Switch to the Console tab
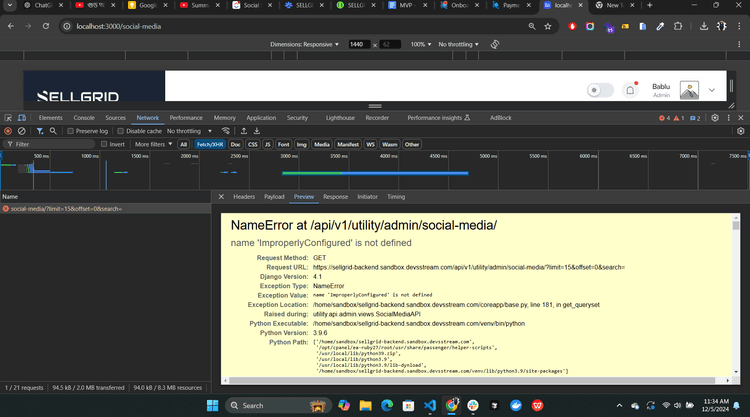The width and height of the screenshot is (750, 417). (x=84, y=118)
